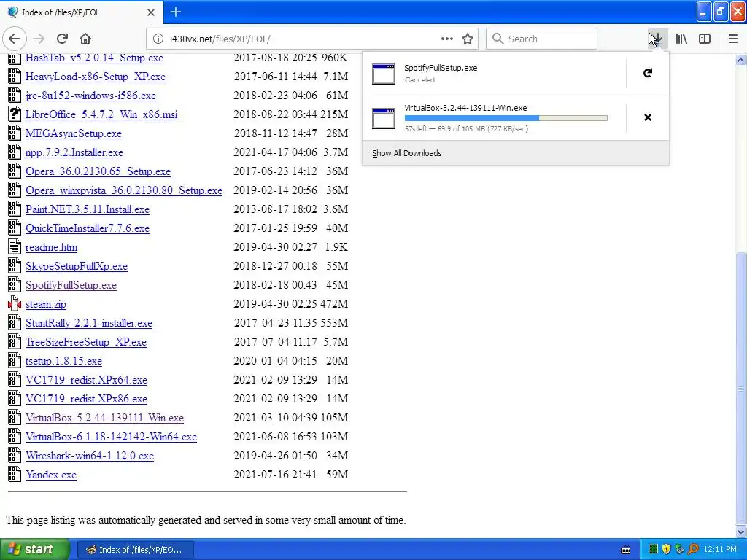Go to the browser home page
The image size is (747, 560).
tap(85, 39)
